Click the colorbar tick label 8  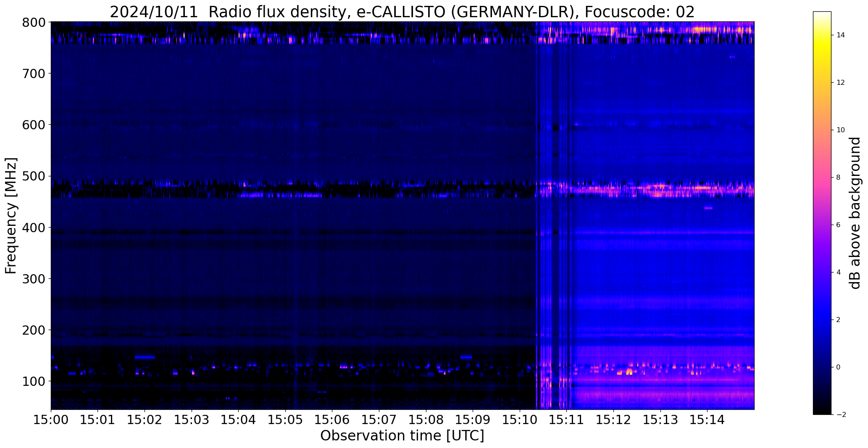839,178
